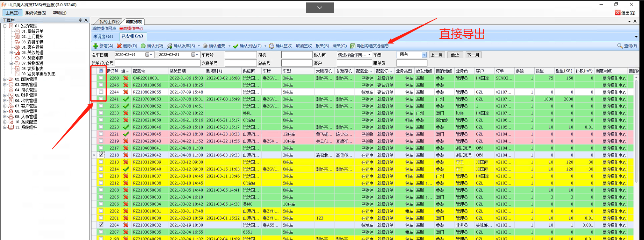
Task: Click the 上一月 button
Action: point(436,55)
